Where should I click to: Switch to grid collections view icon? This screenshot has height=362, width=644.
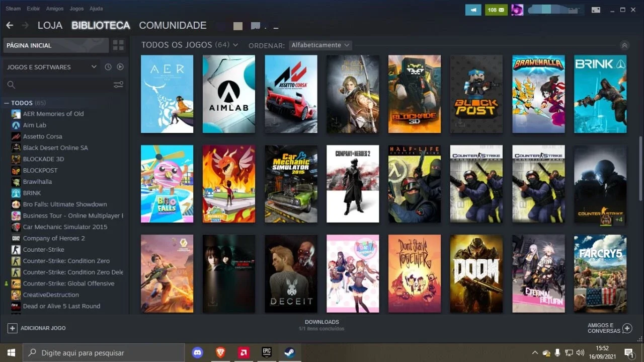click(x=118, y=45)
